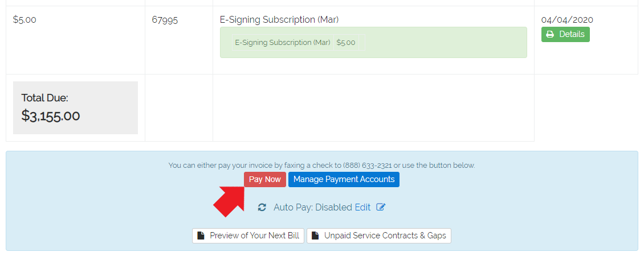This screenshot has height=256, width=644.
Task: Click the Auto Pay refresh arrows icon
Action: coord(262,208)
